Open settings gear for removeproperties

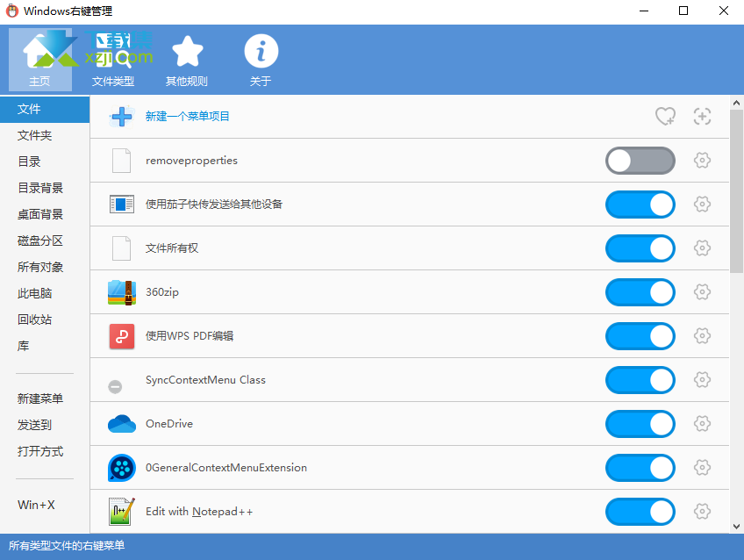point(702,161)
